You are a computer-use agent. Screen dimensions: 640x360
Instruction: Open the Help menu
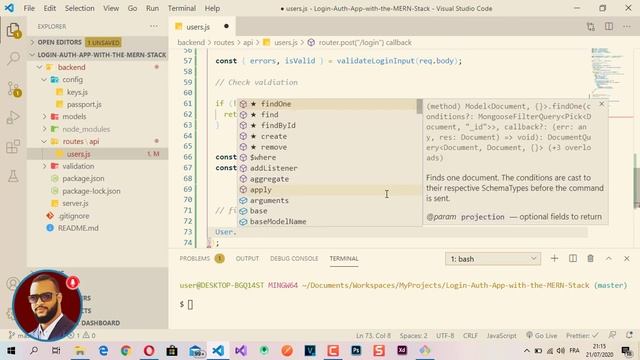click(x=212, y=8)
